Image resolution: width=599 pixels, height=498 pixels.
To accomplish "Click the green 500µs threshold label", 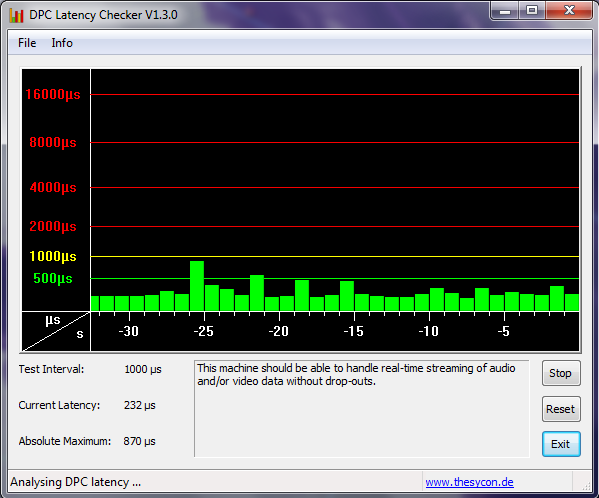I will [x=53, y=278].
